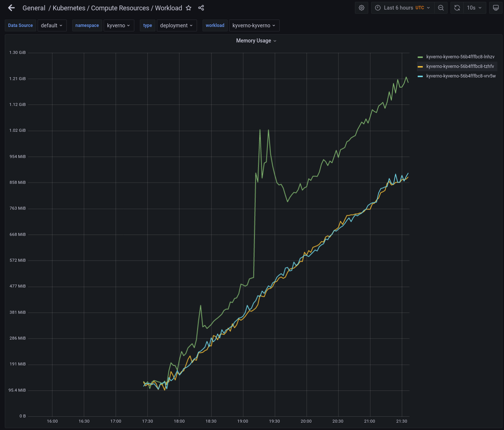This screenshot has height=430, width=504.
Task: Open the share dashboard icon
Action: [x=201, y=8]
